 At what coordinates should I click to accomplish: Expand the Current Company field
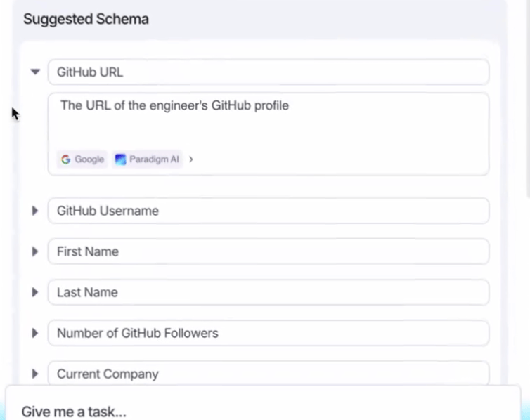click(34, 374)
